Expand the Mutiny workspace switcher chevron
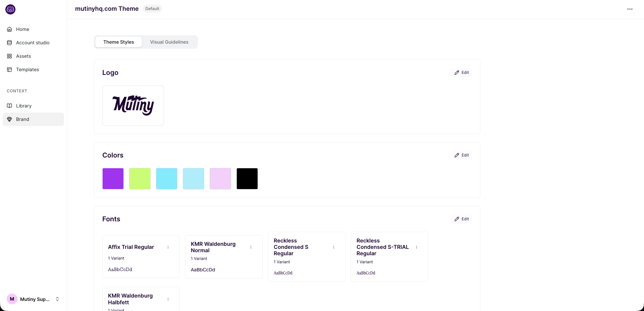This screenshot has height=311, width=644. pos(57,299)
